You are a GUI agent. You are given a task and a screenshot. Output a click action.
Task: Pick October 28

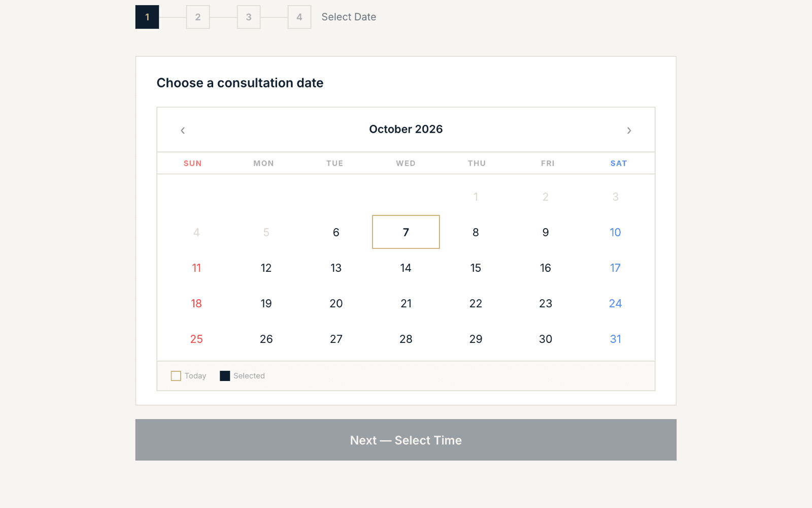pos(406,339)
